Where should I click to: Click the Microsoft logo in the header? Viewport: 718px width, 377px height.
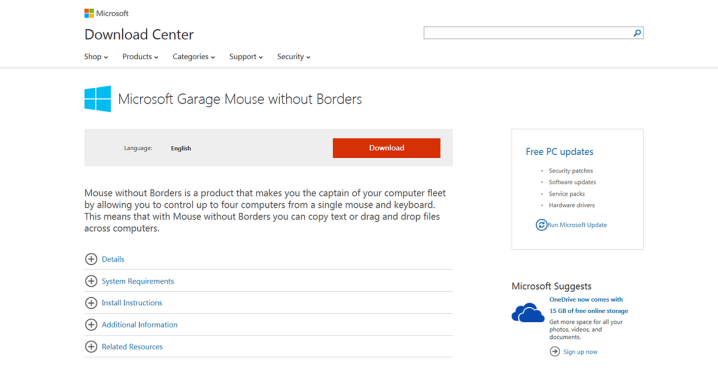[106, 13]
